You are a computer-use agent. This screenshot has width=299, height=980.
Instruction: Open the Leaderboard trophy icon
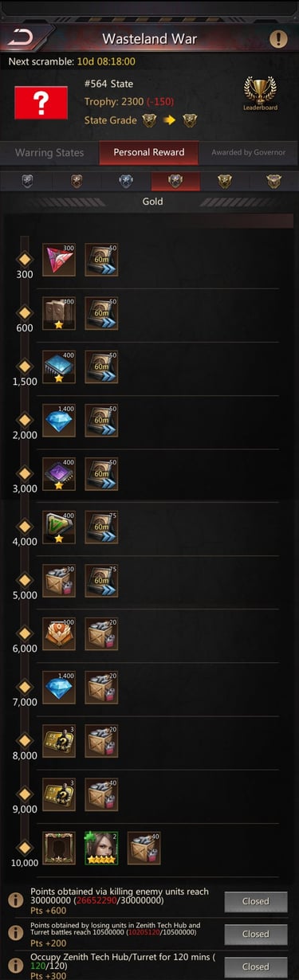click(261, 92)
